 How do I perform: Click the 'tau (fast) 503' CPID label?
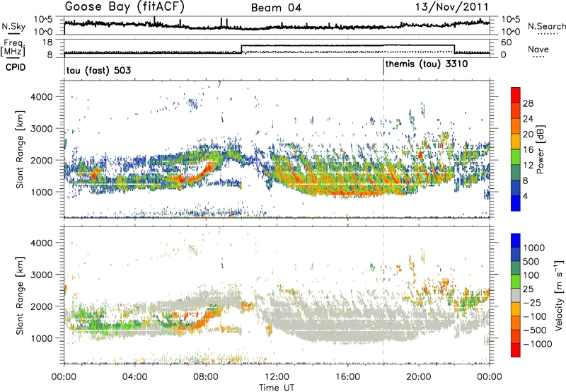point(98,70)
